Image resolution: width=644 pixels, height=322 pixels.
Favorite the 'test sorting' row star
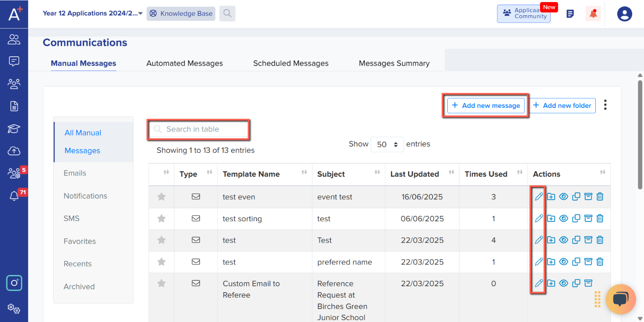[x=161, y=218]
